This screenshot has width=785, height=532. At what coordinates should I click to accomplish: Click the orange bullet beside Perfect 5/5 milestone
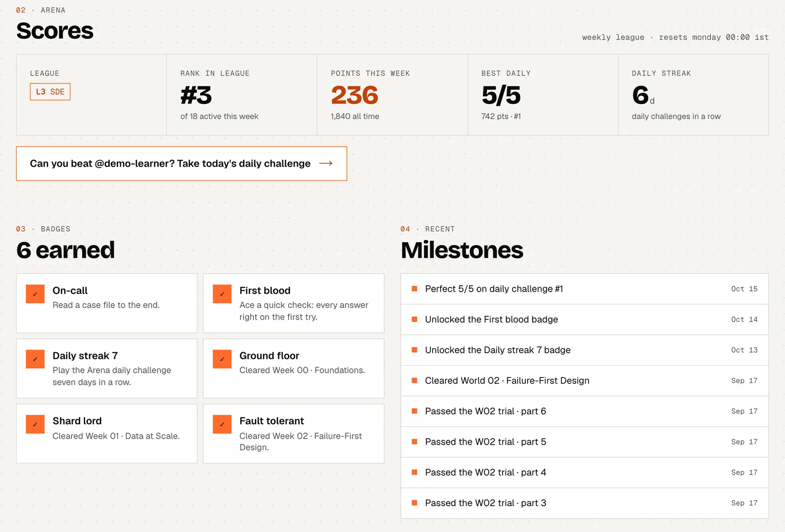(414, 289)
